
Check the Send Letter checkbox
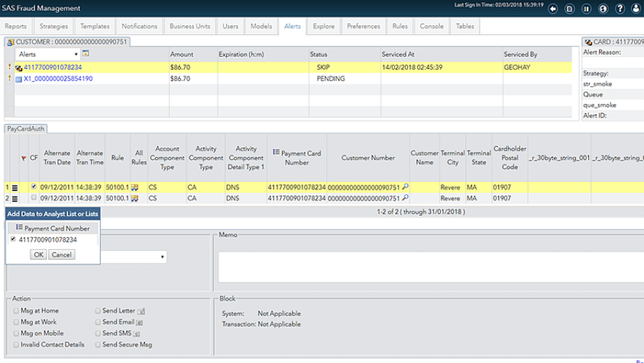coord(98,311)
